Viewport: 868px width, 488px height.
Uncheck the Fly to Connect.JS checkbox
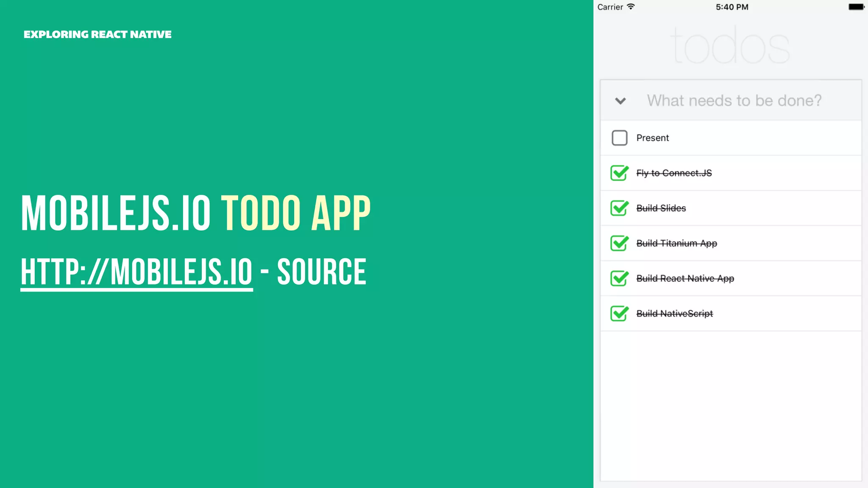click(619, 173)
